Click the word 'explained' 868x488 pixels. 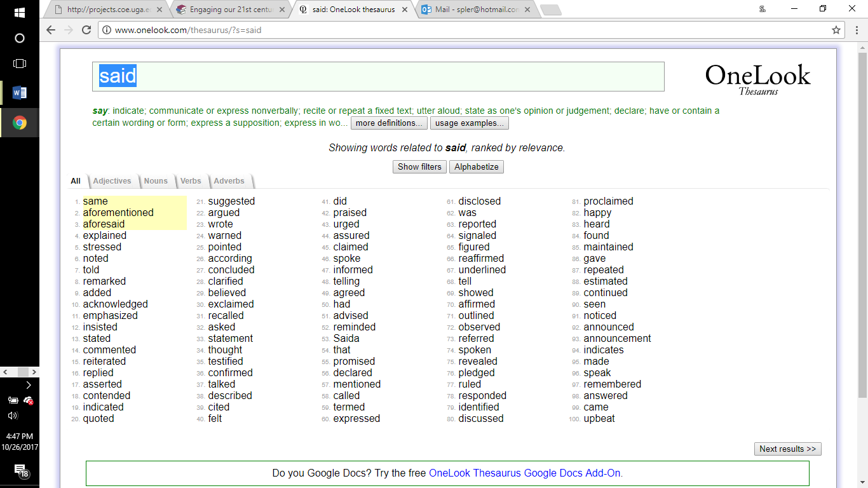point(105,236)
